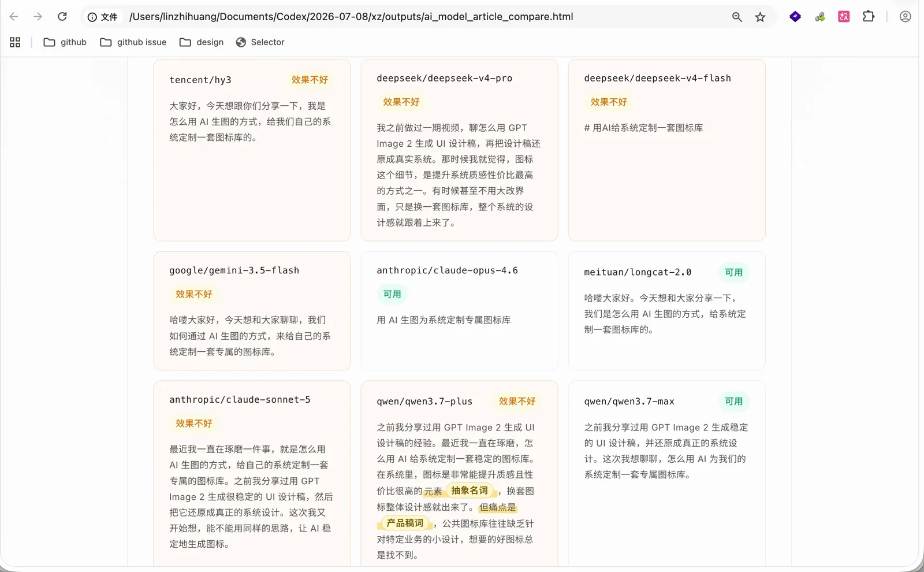Open the extensions puzzle piece menu
This screenshot has height=572, width=924.
tap(869, 17)
